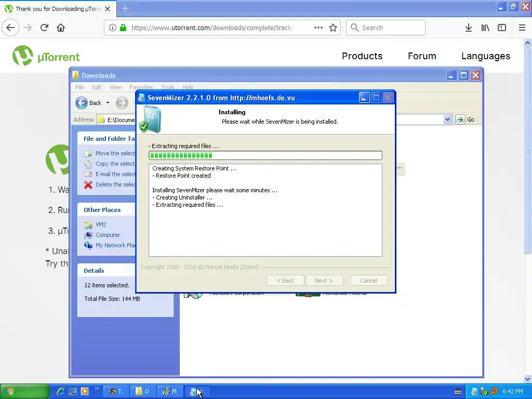
Task: Click in the Firefox search box
Action: [x=385, y=28]
